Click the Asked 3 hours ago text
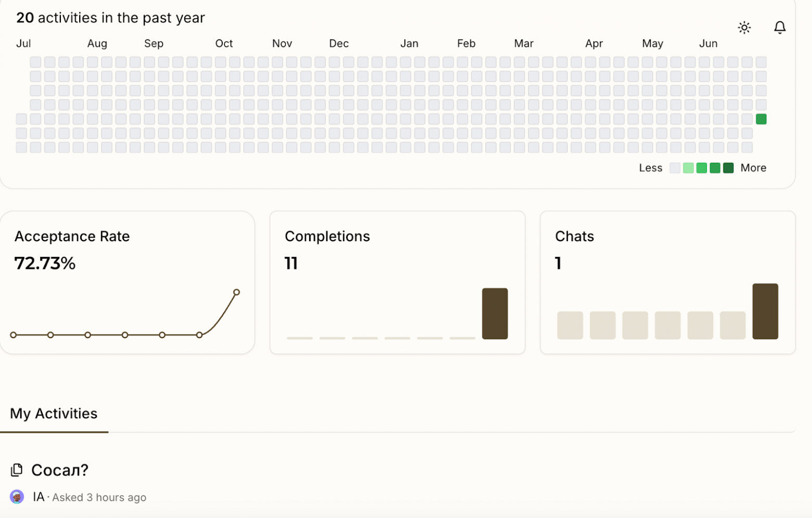The image size is (812, 518). (x=99, y=497)
